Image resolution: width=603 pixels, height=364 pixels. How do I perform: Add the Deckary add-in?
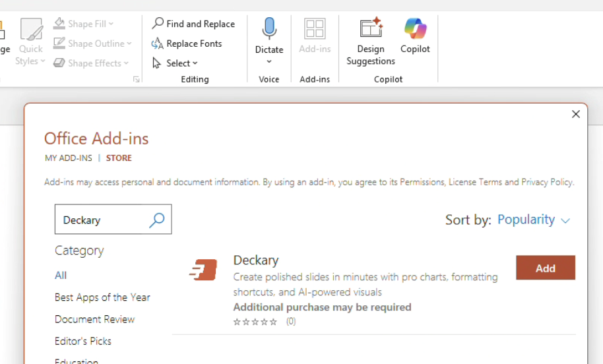coord(545,268)
